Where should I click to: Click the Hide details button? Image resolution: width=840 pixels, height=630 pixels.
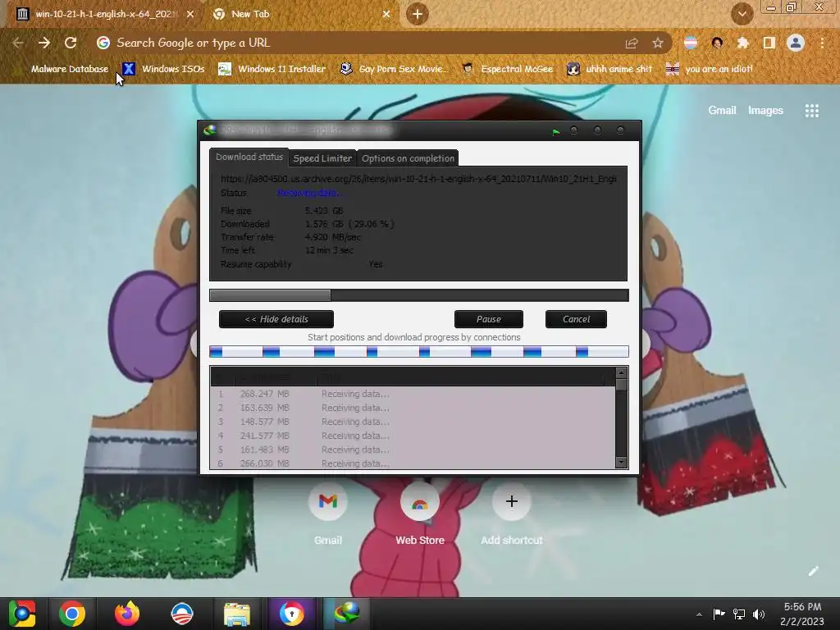point(276,319)
